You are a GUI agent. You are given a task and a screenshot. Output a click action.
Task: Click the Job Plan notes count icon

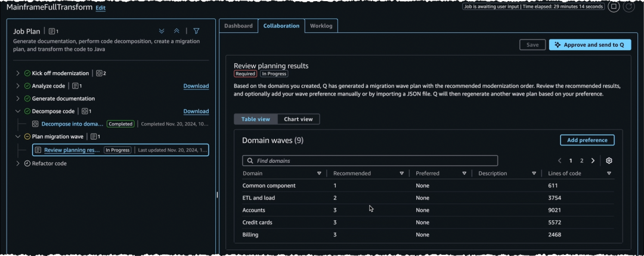[x=52, y=31]
